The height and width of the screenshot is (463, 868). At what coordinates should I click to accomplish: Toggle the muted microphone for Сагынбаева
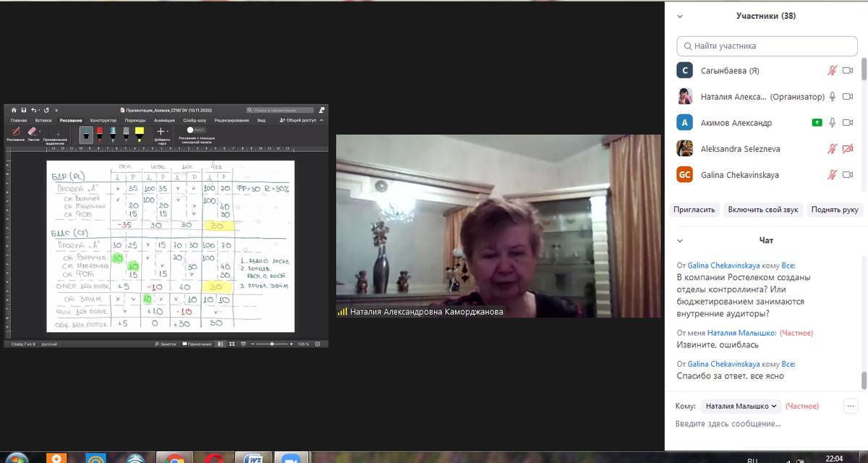pos(833,71)
